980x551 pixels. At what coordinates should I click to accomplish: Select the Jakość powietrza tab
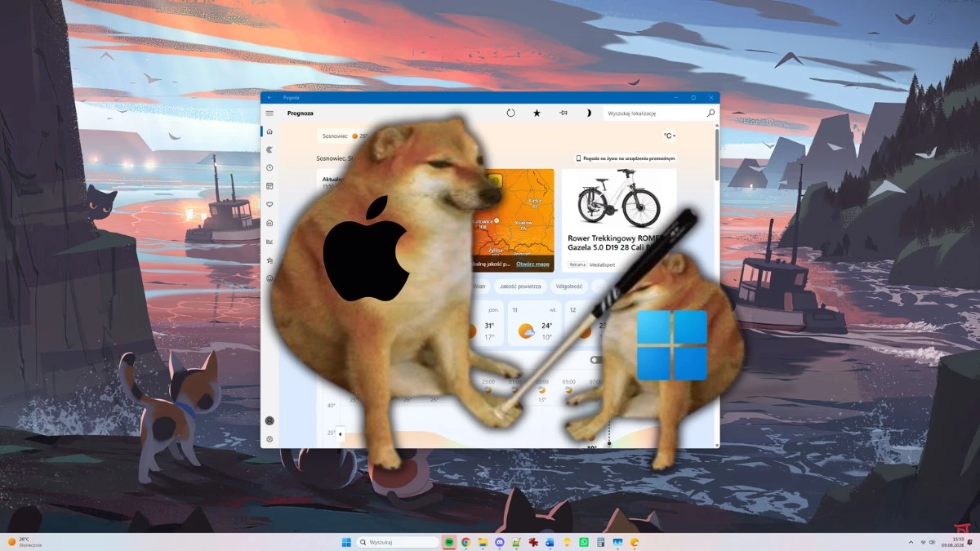point(519,287)
